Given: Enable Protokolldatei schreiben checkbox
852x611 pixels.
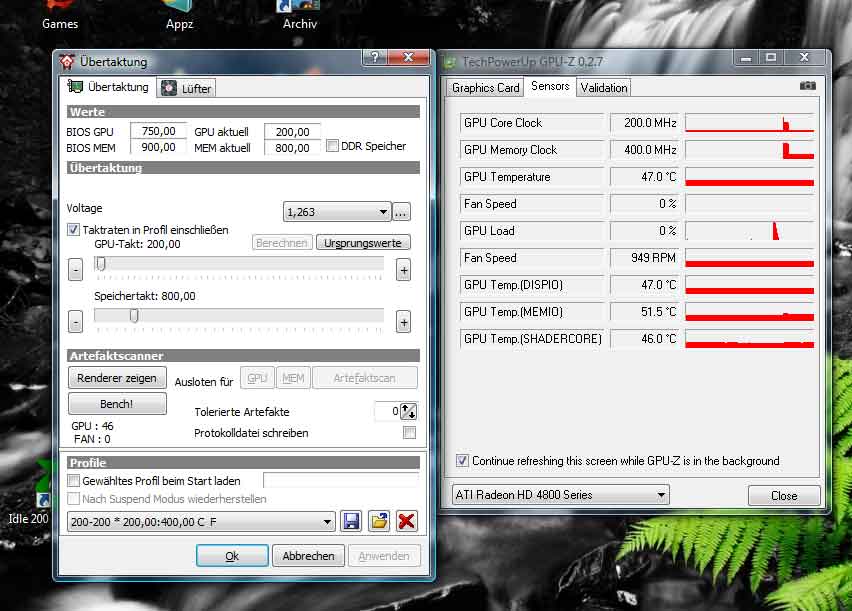Looking at the screenshot, I should (x=410, y=433).
